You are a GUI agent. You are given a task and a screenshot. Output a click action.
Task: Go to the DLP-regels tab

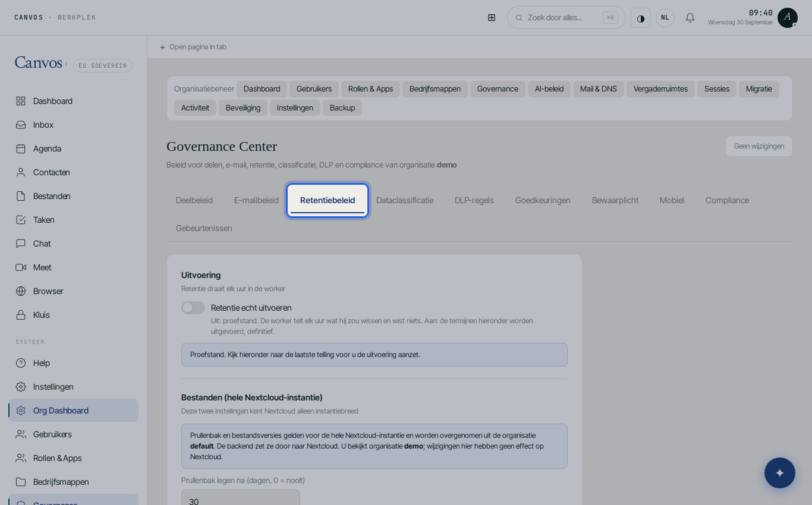(474, 200)
